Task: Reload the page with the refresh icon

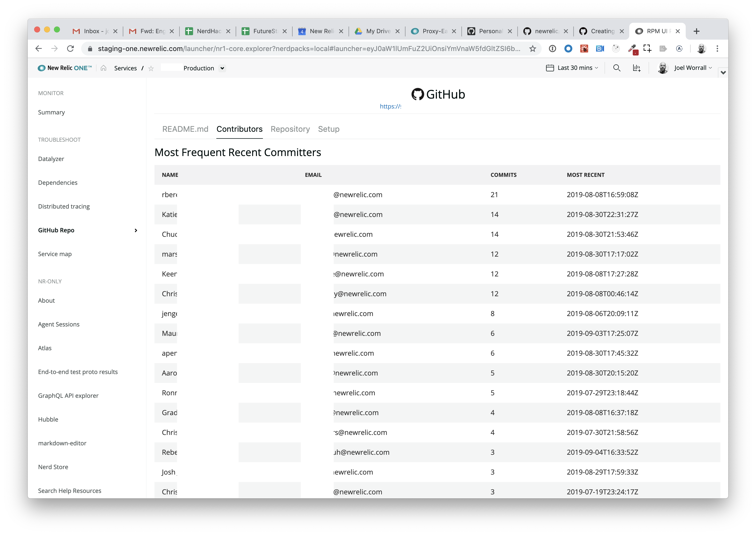Action: point(71,49)
